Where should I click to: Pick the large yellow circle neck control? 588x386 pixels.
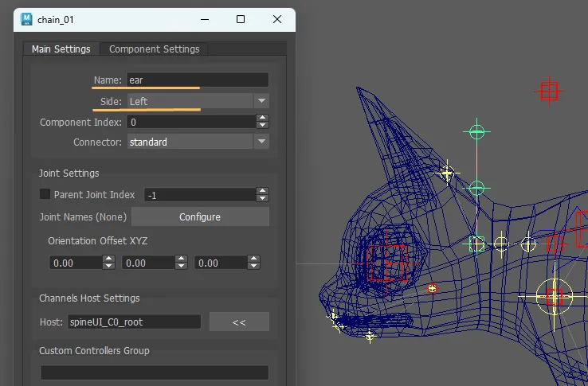[x=554, y=296]
